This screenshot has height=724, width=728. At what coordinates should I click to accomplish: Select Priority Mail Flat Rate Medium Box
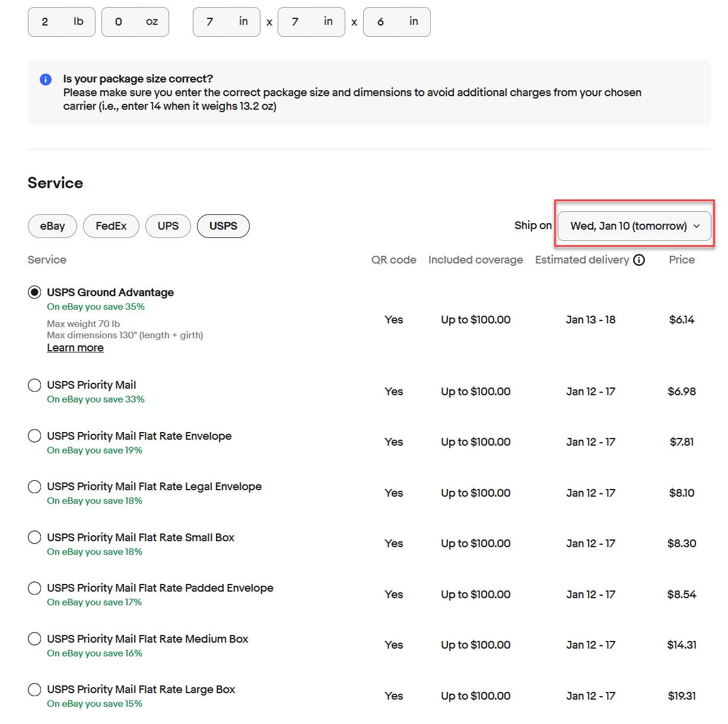pos(34,639)
